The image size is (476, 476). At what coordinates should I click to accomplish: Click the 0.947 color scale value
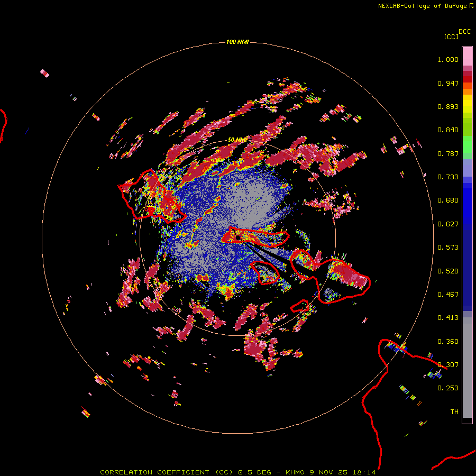point(448,83)
